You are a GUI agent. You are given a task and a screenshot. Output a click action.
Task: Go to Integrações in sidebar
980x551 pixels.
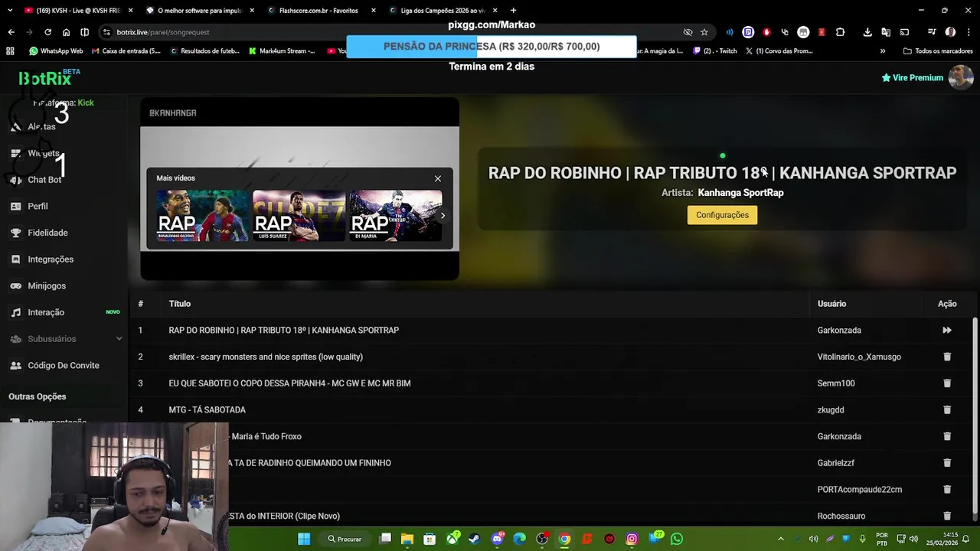51,259
